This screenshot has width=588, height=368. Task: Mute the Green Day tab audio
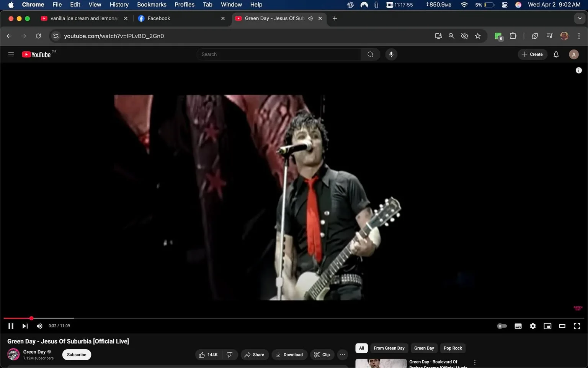tap(310, 18)
